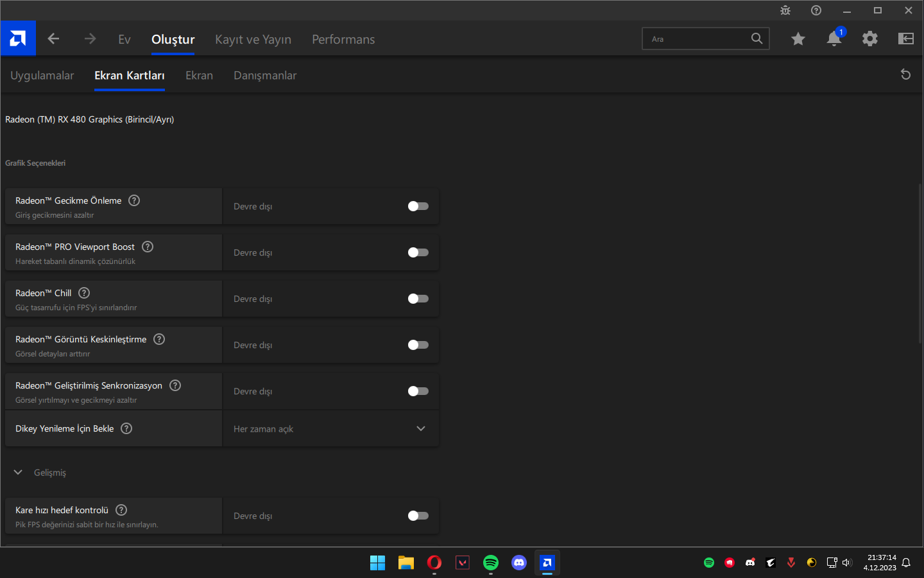Show help for Radeon PRO Viewport Boost
This screenshot has height=578, width=924.
coord(148,247)
